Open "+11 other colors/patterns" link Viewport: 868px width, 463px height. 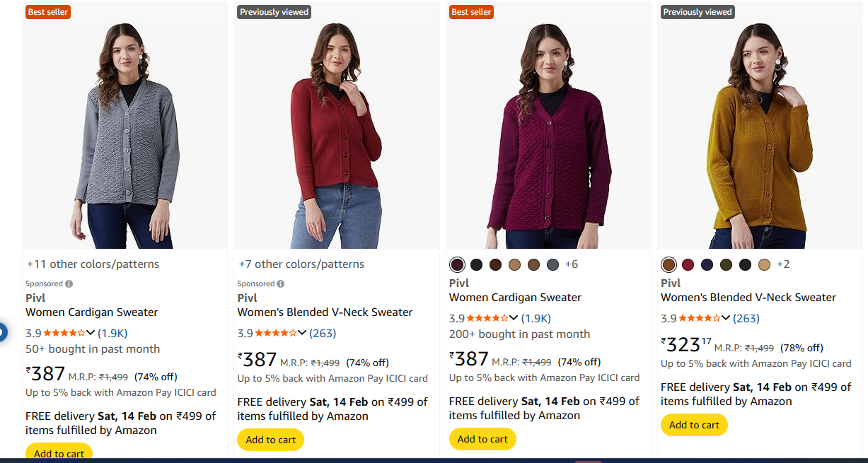93,264
